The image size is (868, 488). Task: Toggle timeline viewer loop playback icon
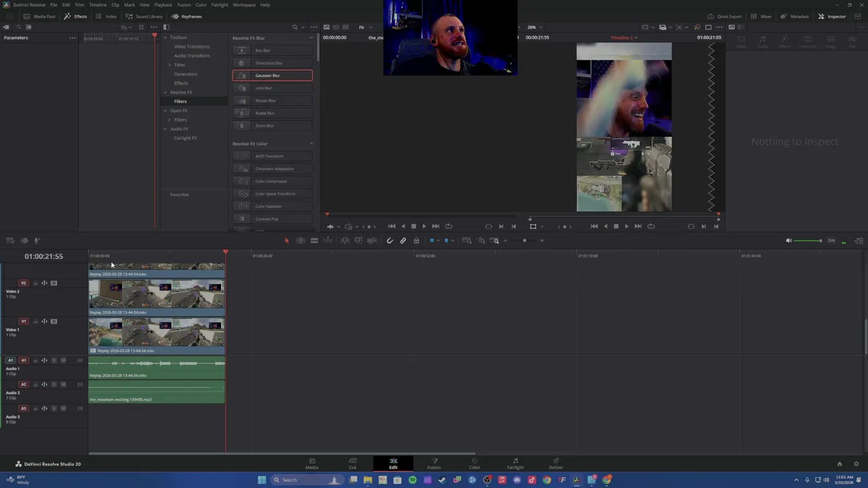coord(651,226)
